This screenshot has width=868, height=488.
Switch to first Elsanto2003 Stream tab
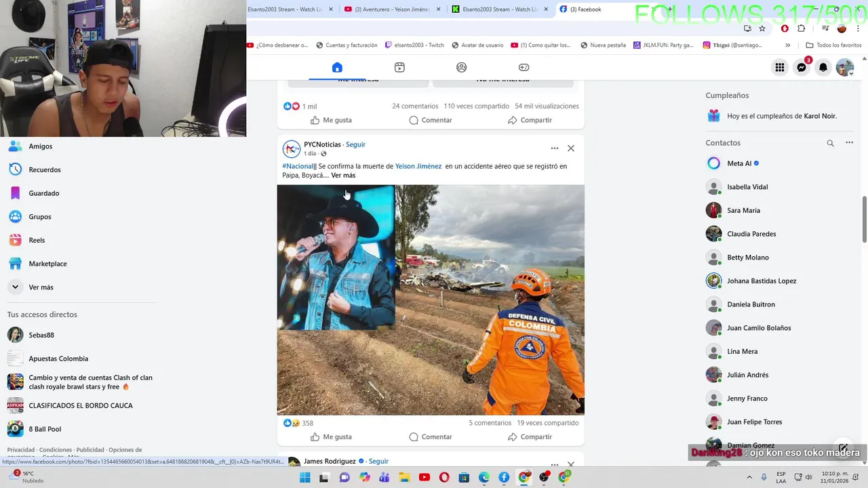click(292, 9)
